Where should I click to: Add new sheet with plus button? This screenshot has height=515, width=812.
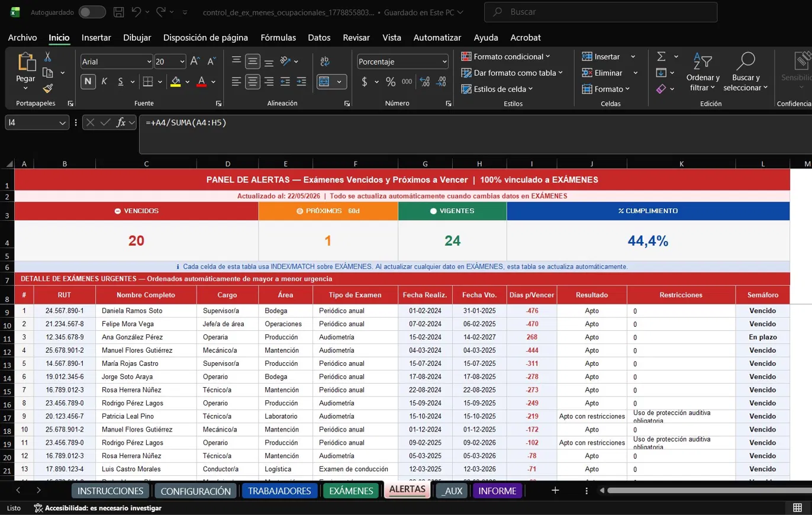click(x=555, y=490)
